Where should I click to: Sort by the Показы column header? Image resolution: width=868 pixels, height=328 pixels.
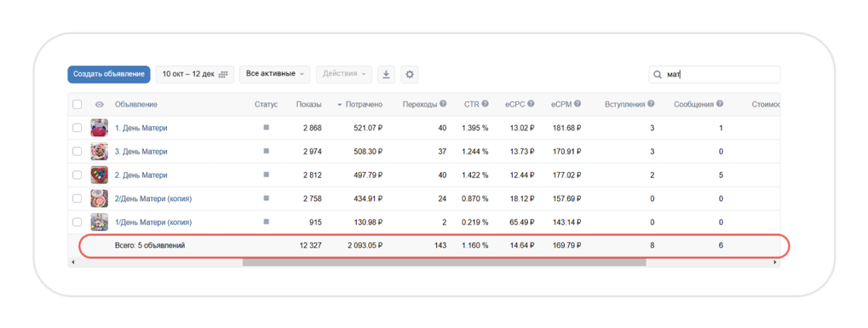click(x=309, y=105)
